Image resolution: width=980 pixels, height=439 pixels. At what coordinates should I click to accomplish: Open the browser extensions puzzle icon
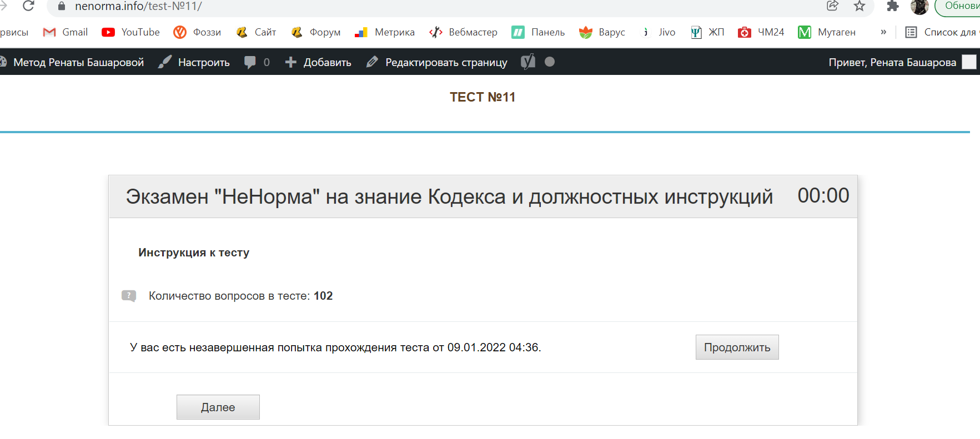pyautogui.click(x=892, y=6)
